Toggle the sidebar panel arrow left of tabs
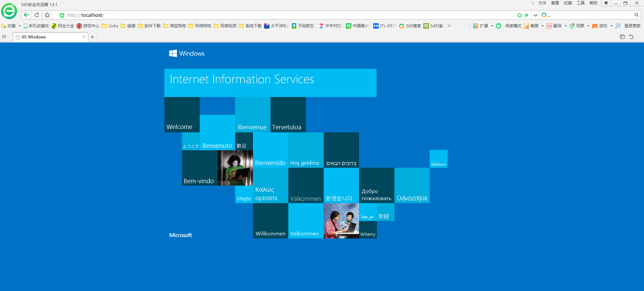 point(4,37)
